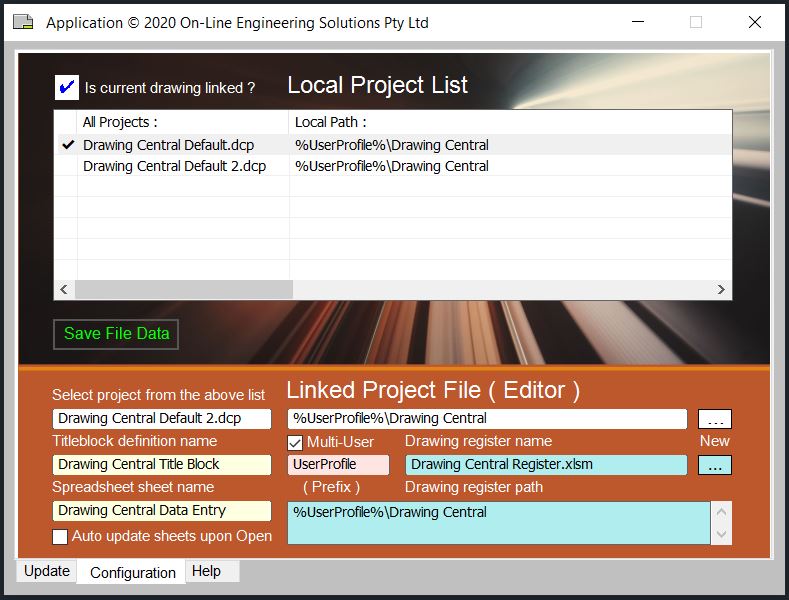Enable Auto update sheets upon Open
This screenshot has width=789, height=600.
[x=60, y=537]
